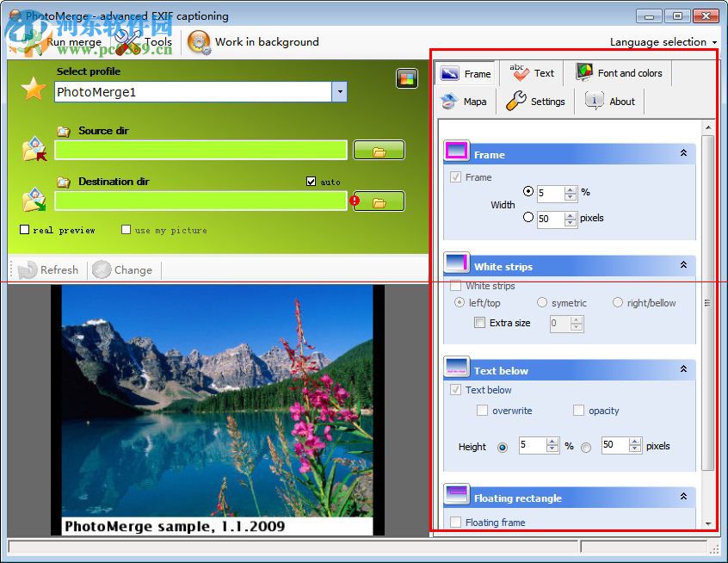The width and height of the screenshot is (728, 563).
Task: Click the Font and colors palette icon
Action: point(584,72)
